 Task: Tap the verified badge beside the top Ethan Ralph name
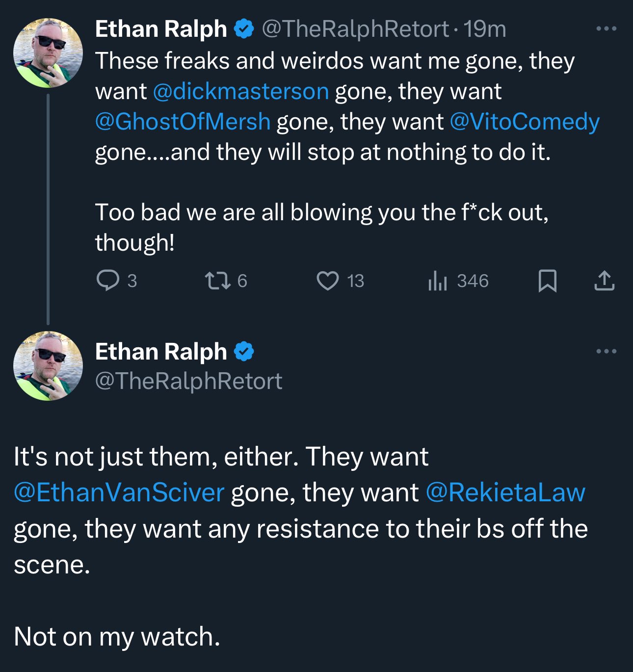(244, 29)
